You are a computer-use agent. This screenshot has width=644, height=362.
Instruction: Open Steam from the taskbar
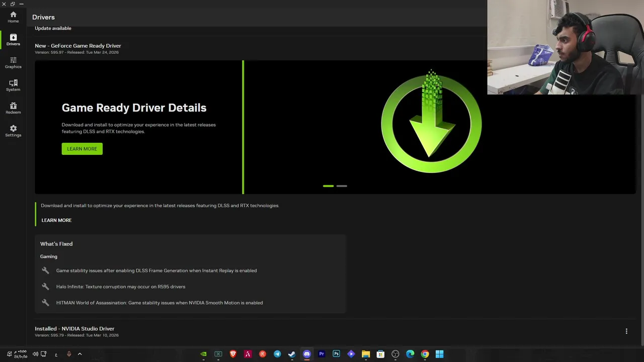tap(292, 354)
